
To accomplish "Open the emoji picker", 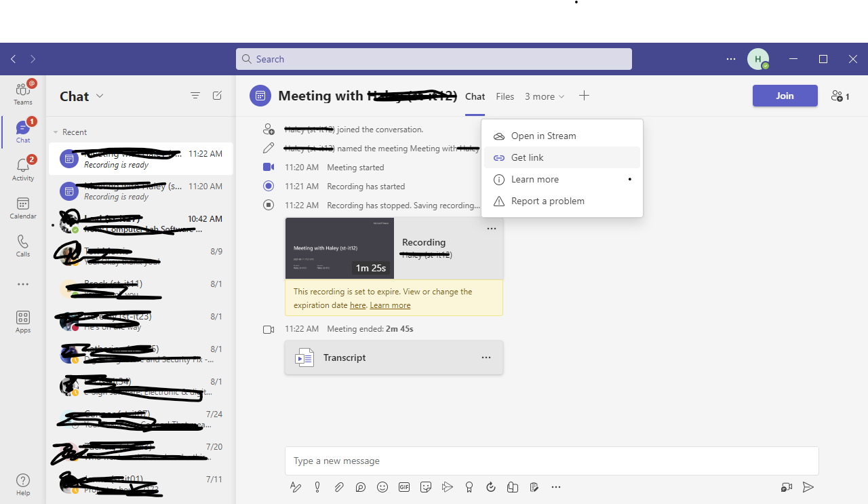I will [x=382, y=486].
